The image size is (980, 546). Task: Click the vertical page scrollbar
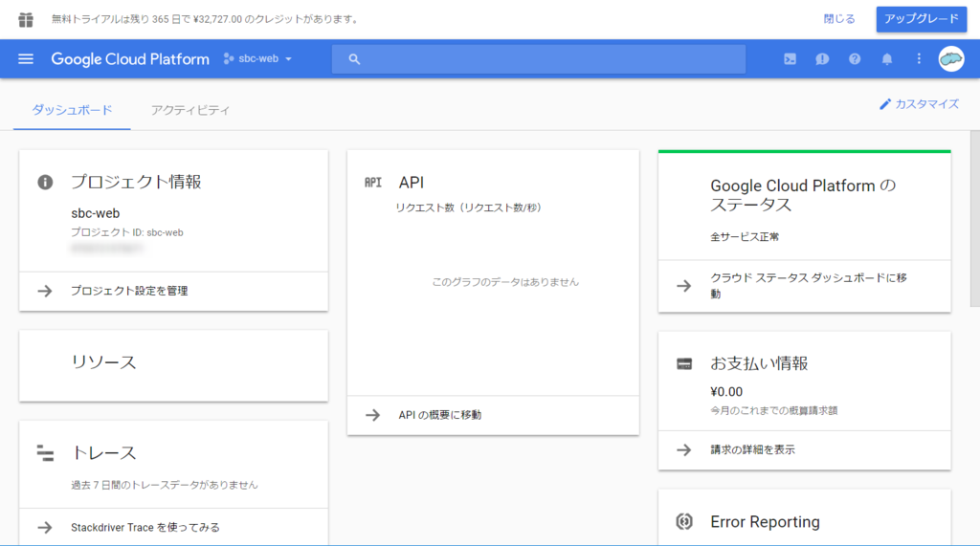974,219
